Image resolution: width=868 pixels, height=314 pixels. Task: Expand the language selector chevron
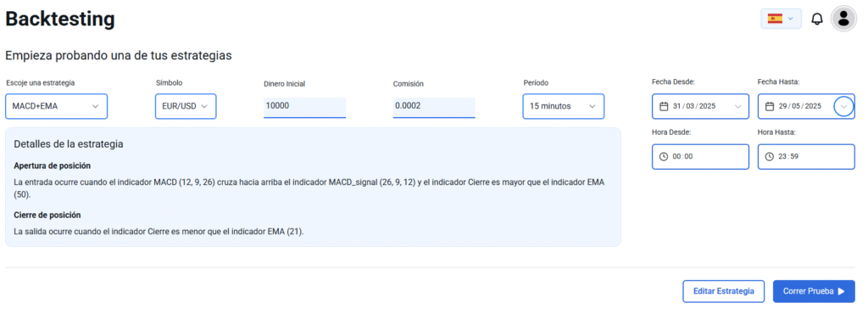pos(791,19)
